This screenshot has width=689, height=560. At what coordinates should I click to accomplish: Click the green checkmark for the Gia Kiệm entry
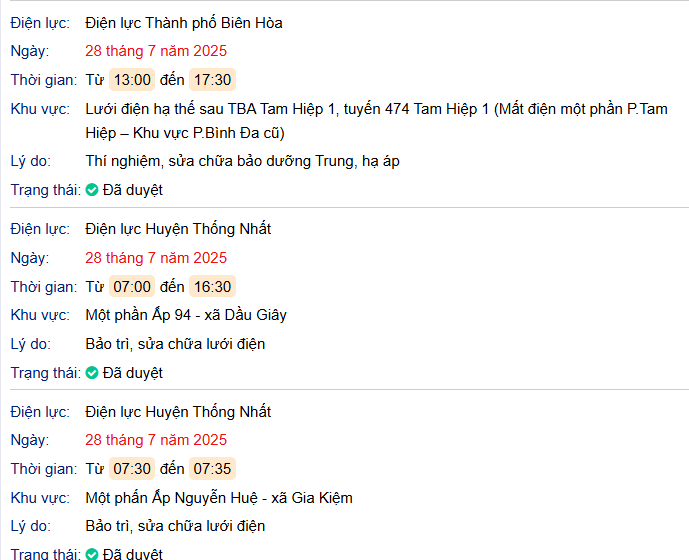coord(92,554)
